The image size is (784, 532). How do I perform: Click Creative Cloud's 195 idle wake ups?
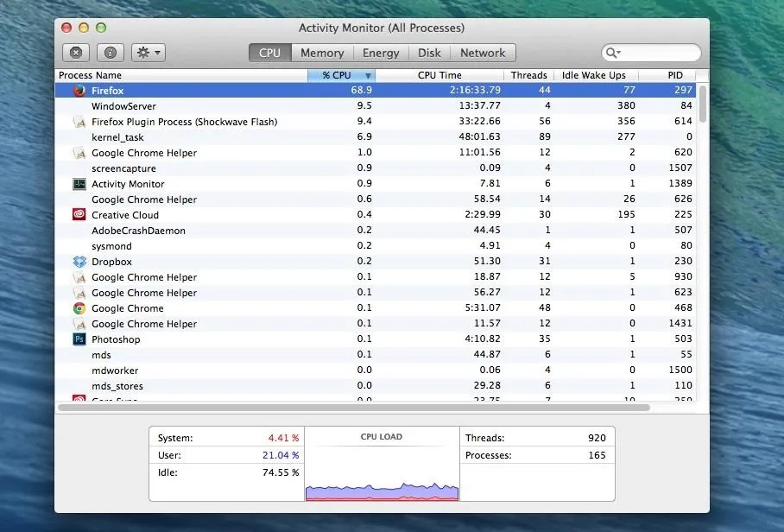[626, 214]
